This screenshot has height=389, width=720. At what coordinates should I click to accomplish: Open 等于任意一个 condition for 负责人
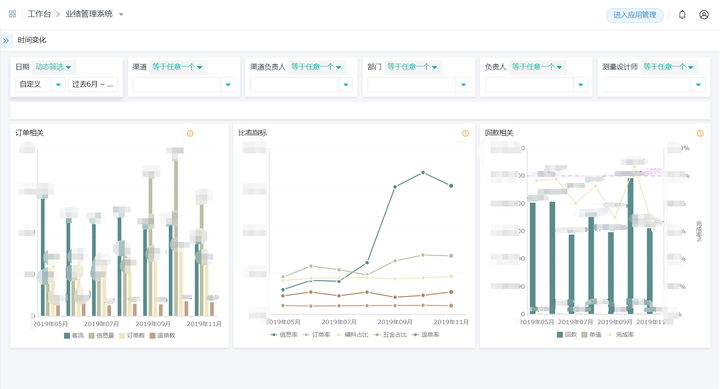(x=538, y=67)
